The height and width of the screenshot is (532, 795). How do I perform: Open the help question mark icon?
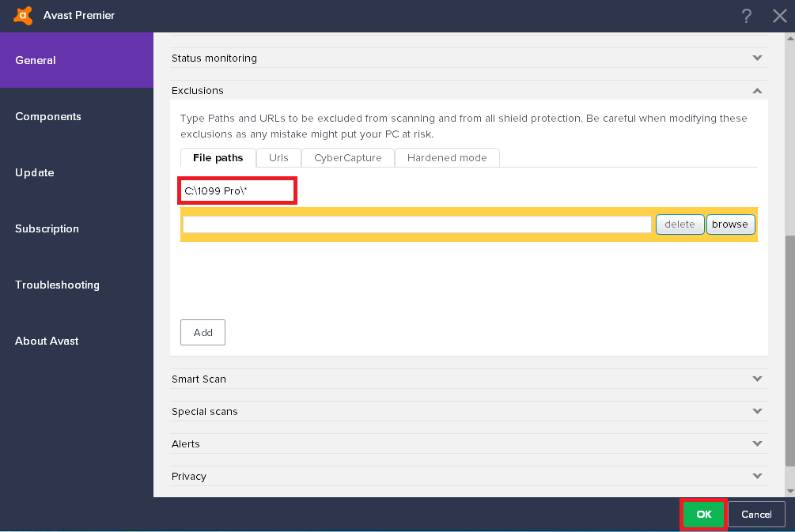tap(746, 16)
